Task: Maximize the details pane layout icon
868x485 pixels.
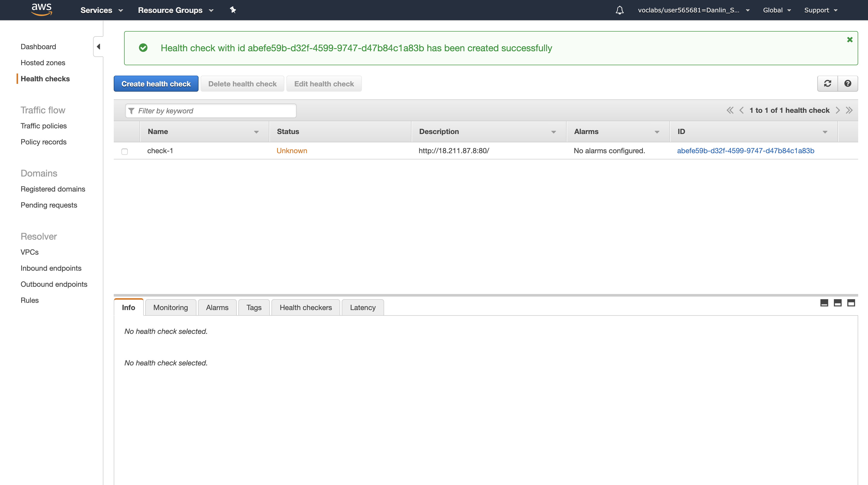Action: pos(851,303)
